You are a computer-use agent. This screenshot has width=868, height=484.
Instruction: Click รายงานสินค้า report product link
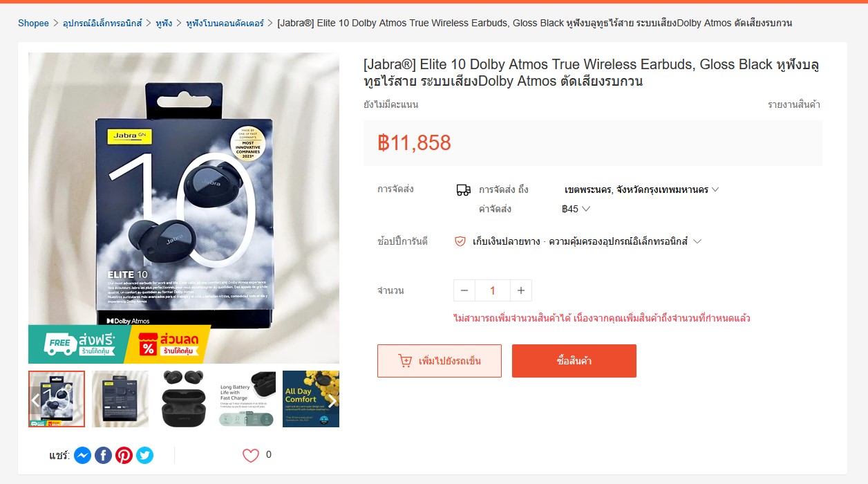click(794, 105)
